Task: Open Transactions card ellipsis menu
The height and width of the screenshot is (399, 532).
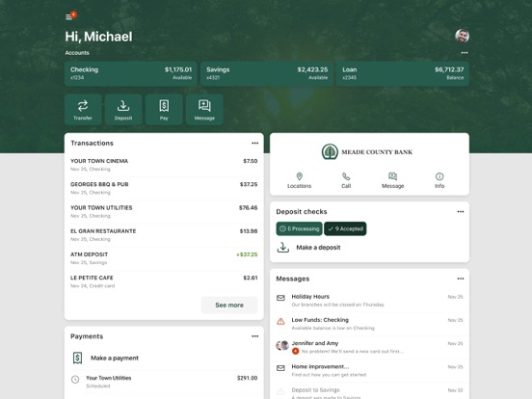Action: (x=254, y=144)
